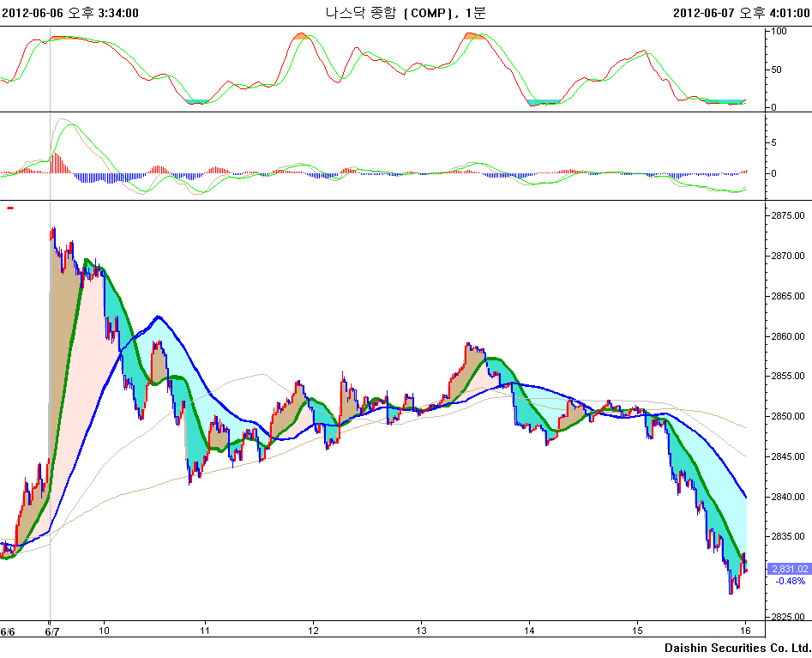This screenshot has height=658, width=812.
Task: Select the end date 2012-06-07 오후 4:01:00
Action: pos(741,12)
